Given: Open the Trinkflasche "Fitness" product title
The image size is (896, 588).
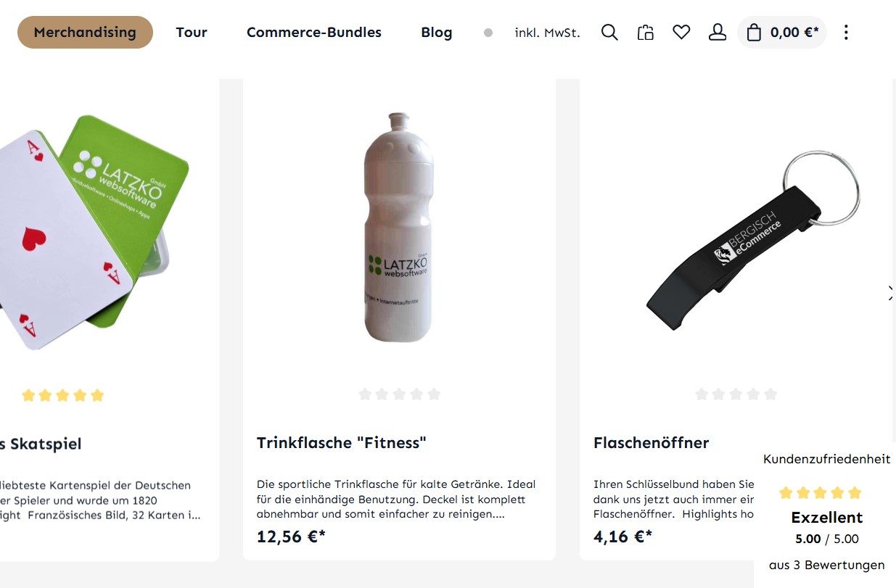Looking at the screenshot, I should point(342,443).
